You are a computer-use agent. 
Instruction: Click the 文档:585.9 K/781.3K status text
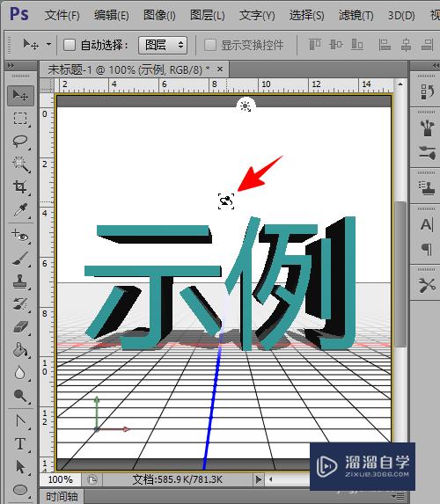[177, 480]
